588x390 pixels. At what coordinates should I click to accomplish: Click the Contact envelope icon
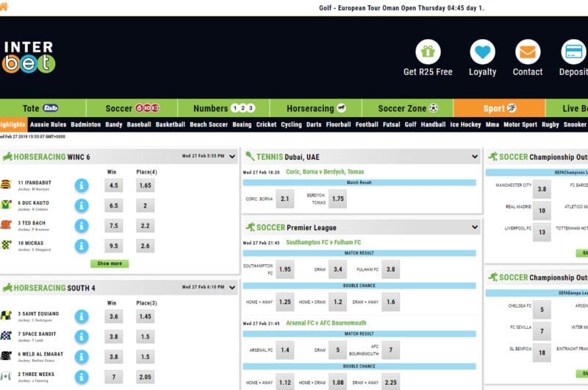tap(527, 52)
